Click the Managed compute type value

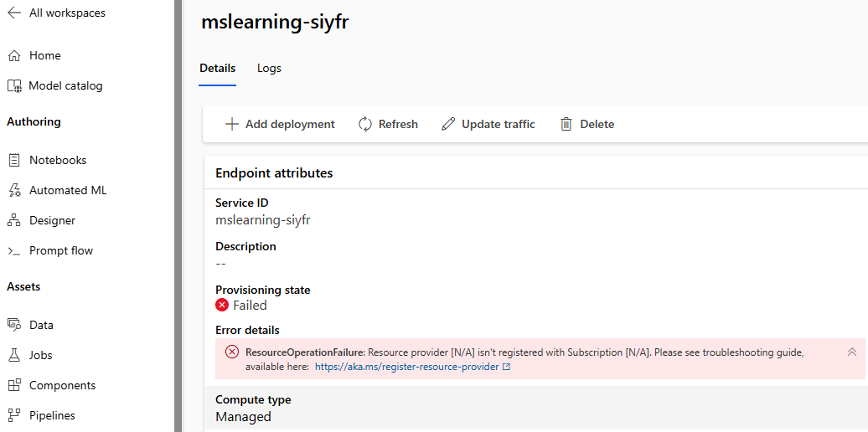pos(243,417)
